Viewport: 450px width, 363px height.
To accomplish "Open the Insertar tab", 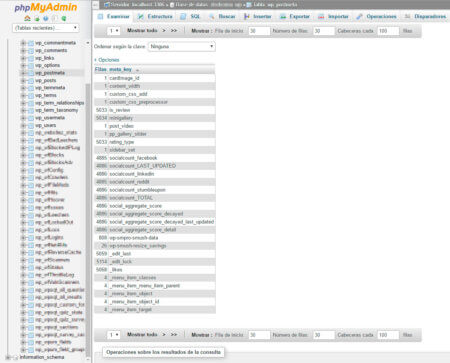I will coord(258,16).
